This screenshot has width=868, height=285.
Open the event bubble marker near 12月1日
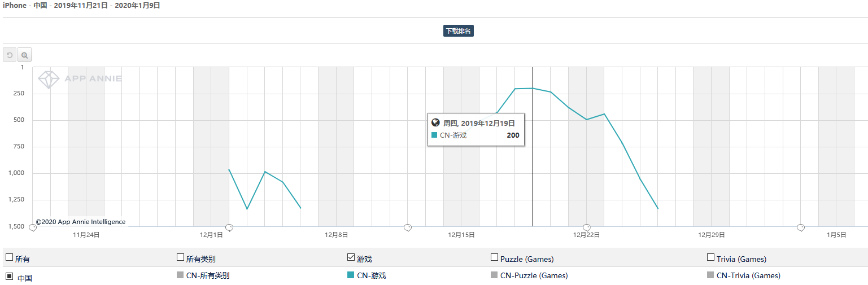[x=229, y=227]
